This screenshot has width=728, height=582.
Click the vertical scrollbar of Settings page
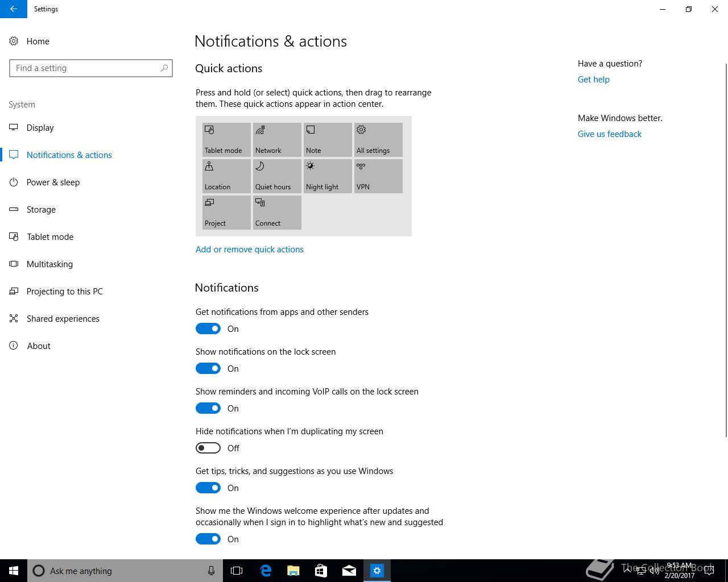726,250
